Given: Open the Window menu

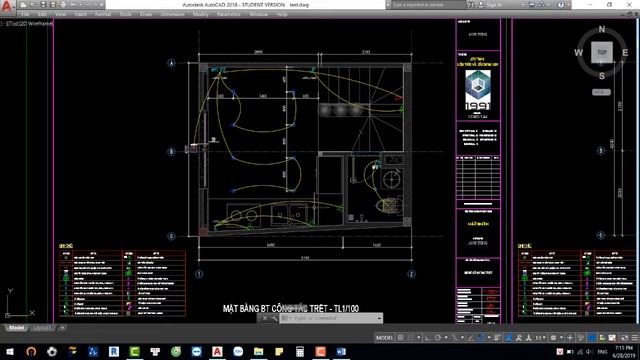Looking at the screenshot, I should point(258,14).
